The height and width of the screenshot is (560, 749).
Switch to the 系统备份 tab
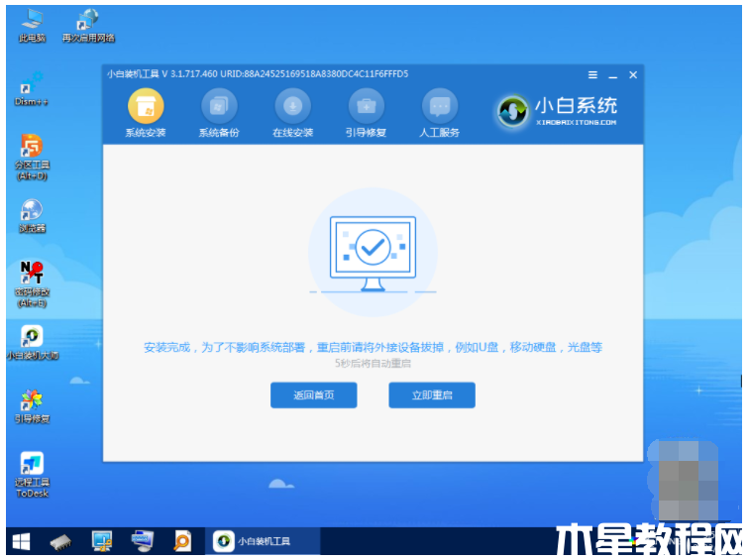point(219,114)
